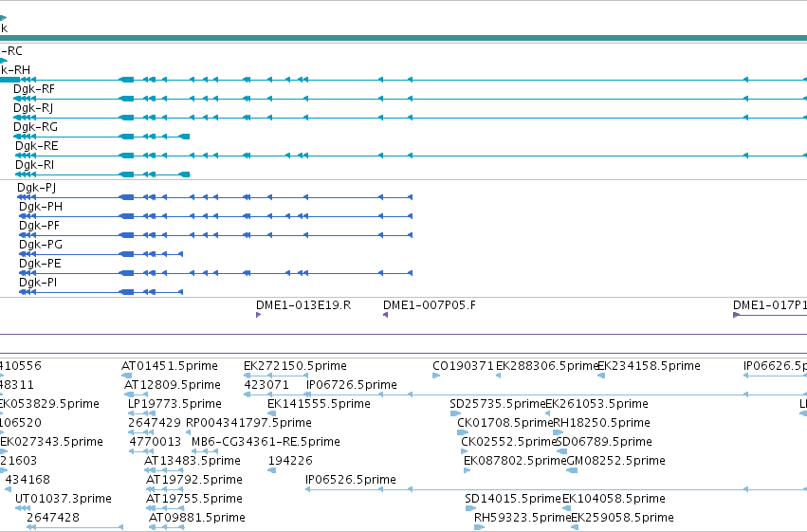Click the EK261053.5prime EST label
Screen dimensions: 807x532
(596, 404)
